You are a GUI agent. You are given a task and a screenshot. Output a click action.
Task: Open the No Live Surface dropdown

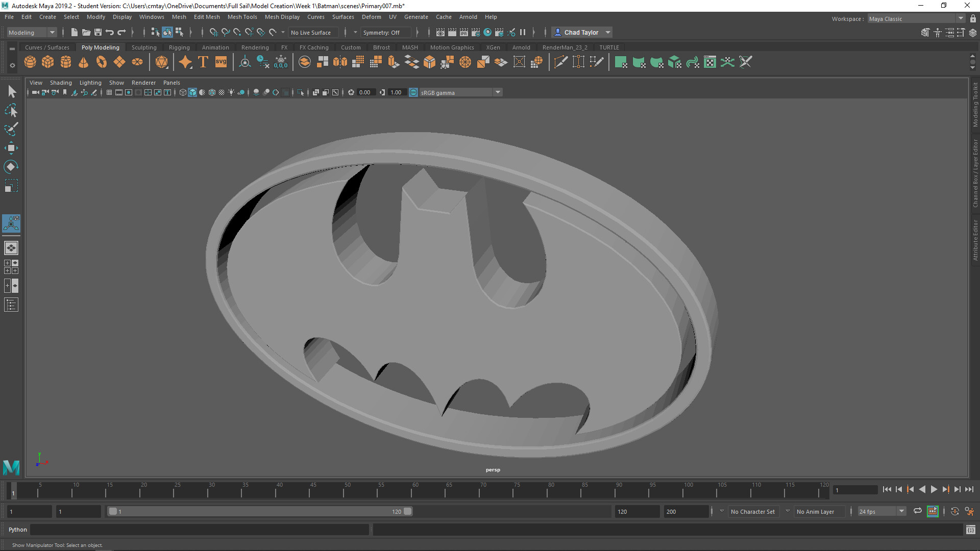click(x=313, y=32)
